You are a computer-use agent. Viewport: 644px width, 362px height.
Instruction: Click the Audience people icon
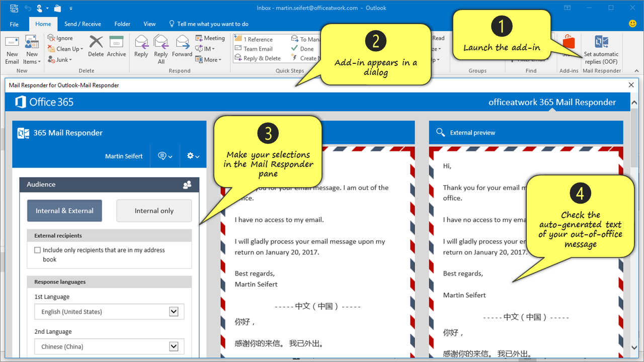pos(187,185)
